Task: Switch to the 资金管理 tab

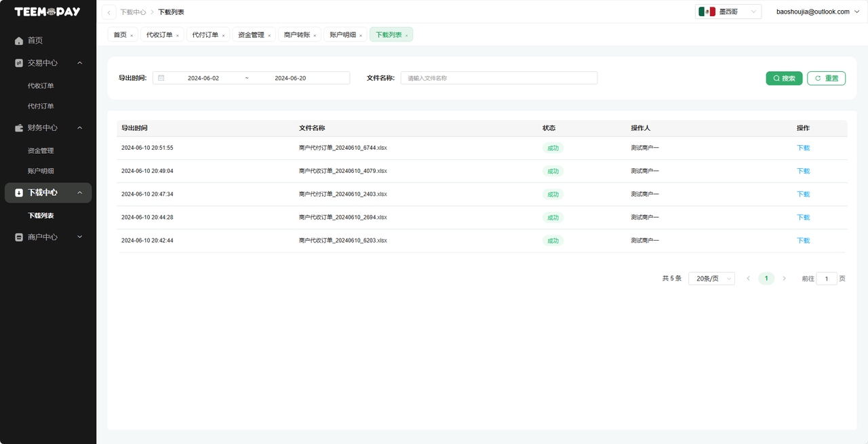Action: [x=251, y=35]
